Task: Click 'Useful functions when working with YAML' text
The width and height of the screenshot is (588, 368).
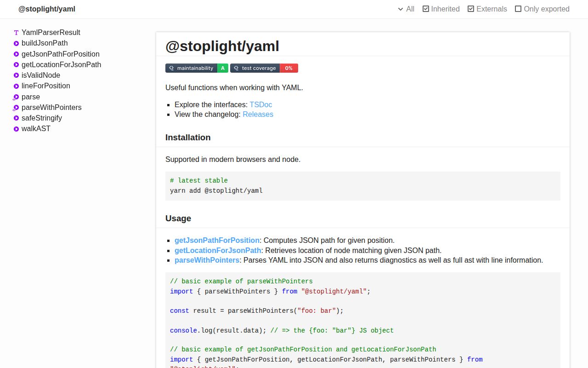Action: 234,88
